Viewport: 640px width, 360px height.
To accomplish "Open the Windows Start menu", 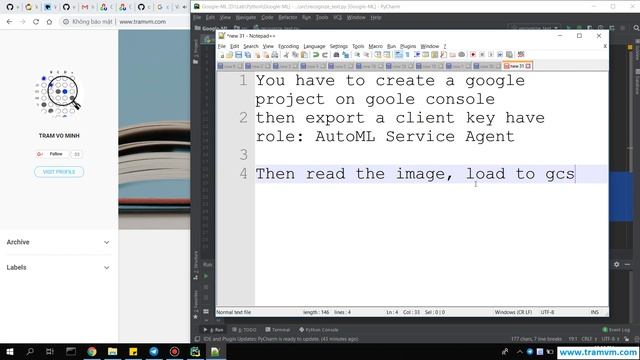I will point(10,351).
